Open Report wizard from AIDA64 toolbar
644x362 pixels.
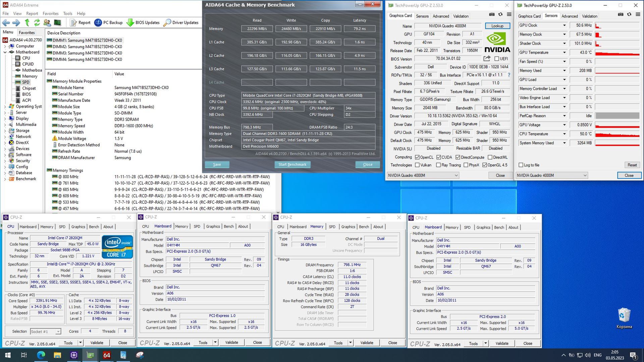(x=80, y=22)
